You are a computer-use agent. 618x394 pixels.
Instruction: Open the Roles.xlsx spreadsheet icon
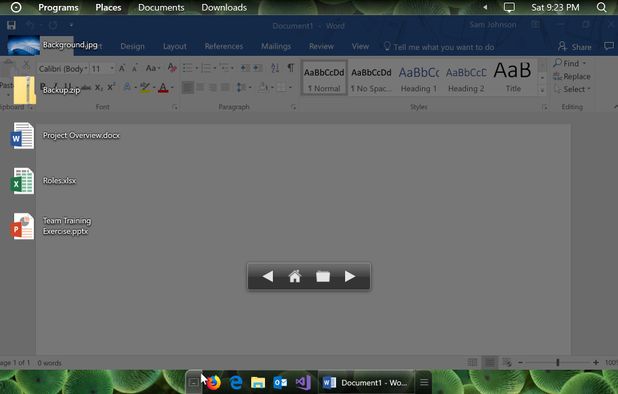click(22, 181)
